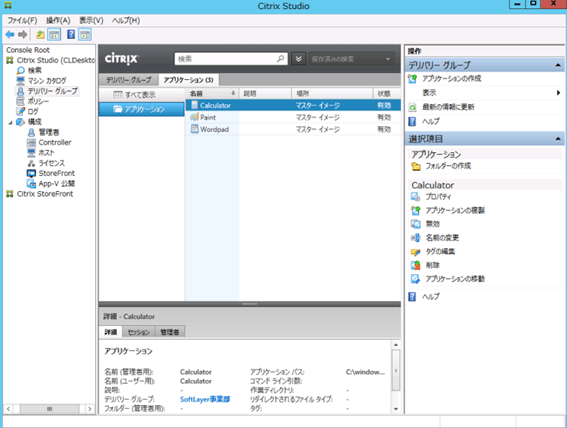Select Controller node in tree

point(55,142)
